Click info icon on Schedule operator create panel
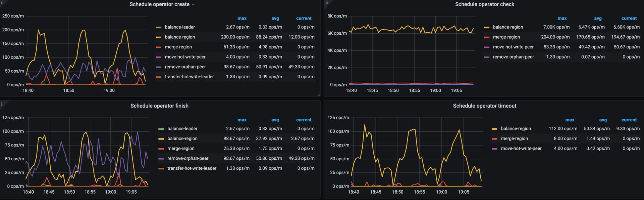The width and height of the screenshot is (644, 200). click(x=2, y=2)
